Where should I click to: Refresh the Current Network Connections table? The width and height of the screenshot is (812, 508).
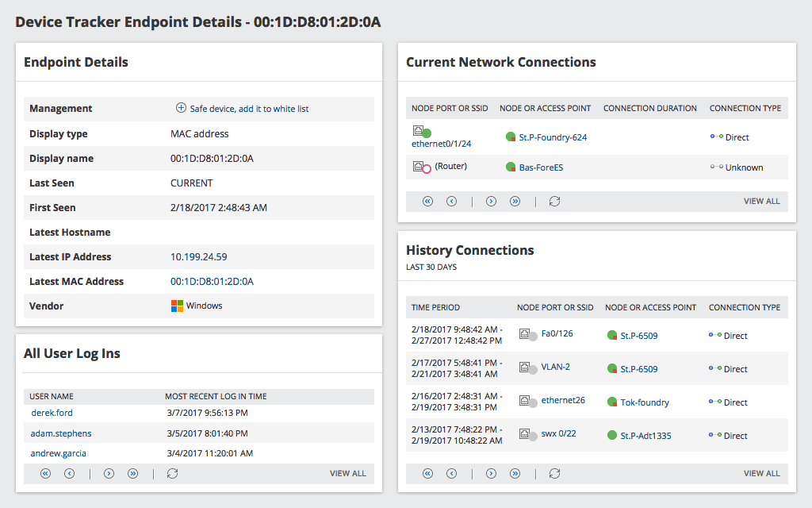(554, 202)
